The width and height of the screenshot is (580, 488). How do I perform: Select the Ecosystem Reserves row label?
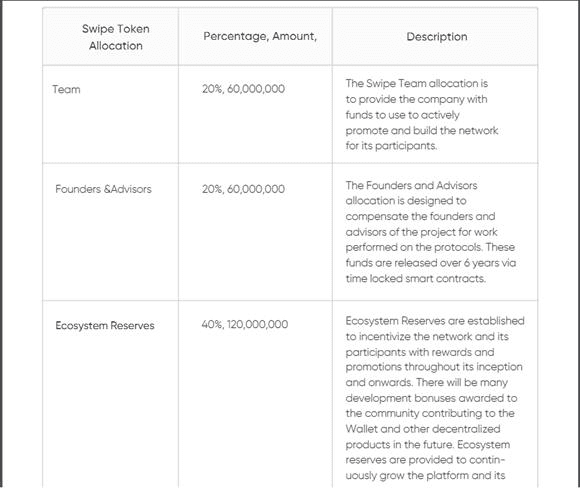coord(105,326)
